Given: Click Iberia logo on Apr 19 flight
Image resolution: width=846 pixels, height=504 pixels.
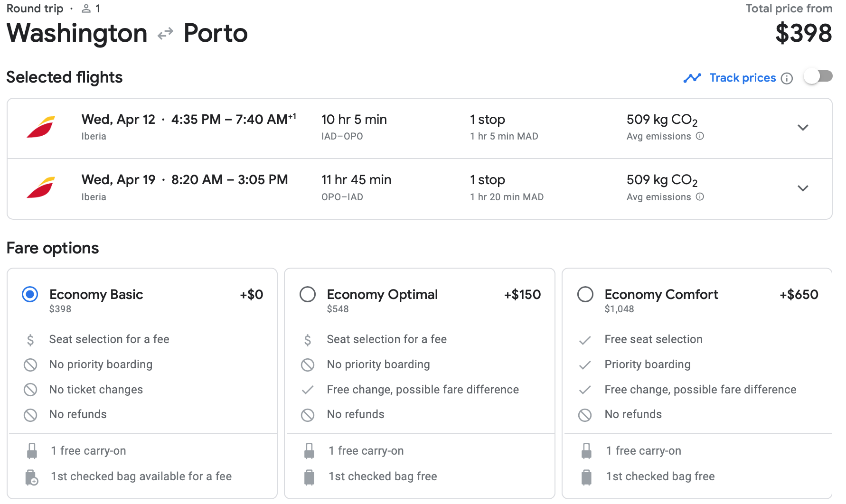Looking at the screenshot, I should click(41, 188).
